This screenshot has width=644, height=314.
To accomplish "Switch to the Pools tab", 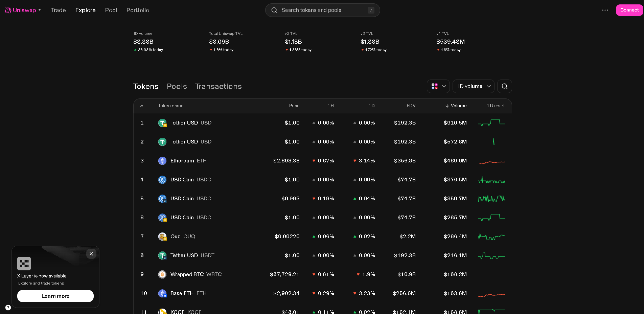I will (177, 86).
